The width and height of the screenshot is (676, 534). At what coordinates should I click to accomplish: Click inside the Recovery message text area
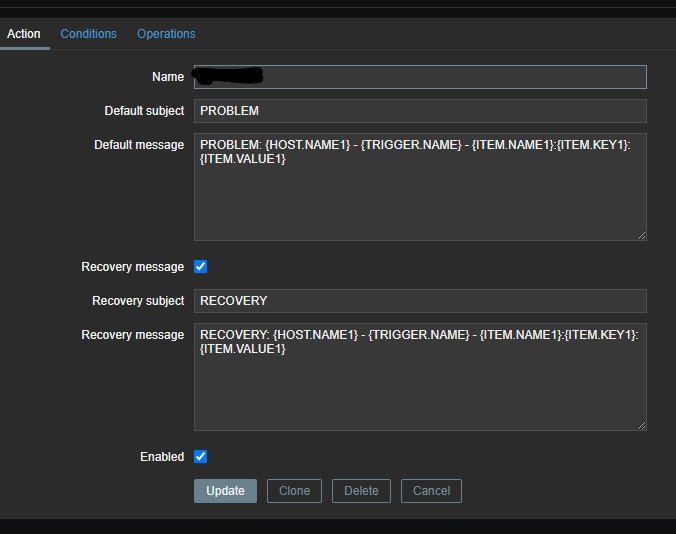pyautogui.click(x=420, y=377)
